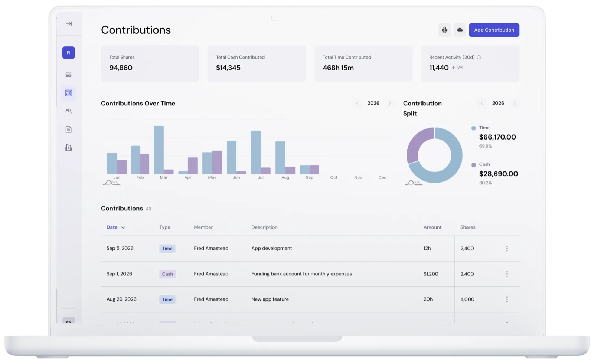Click the Slack integration icon
Screen dimensions: 594x364
coord(444,30)
